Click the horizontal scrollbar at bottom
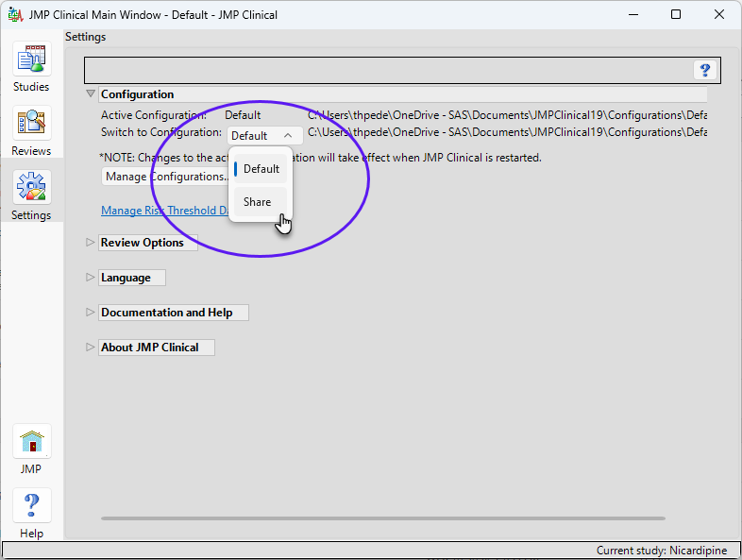Viewport: 742px width, 560px height. tap(383, 518)
